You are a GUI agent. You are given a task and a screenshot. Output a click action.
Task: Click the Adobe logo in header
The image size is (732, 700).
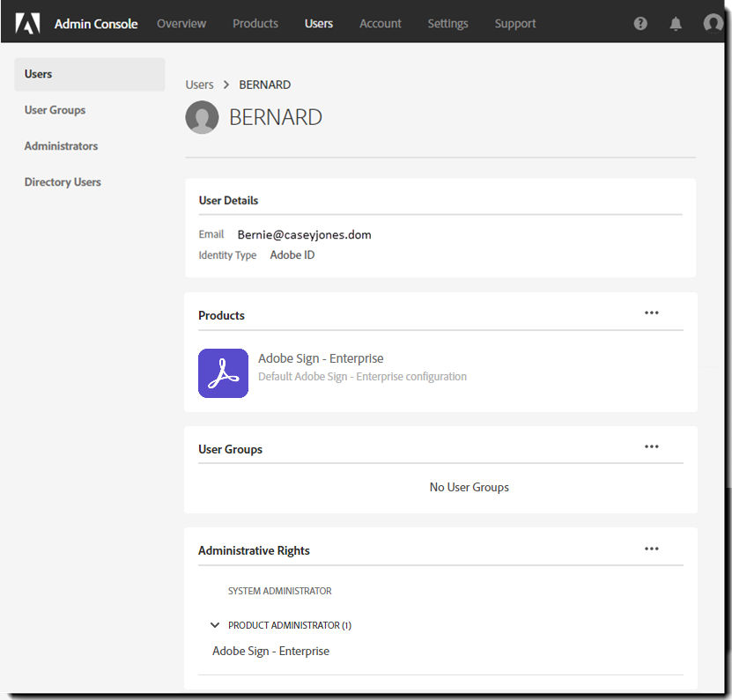pos(27,23)
